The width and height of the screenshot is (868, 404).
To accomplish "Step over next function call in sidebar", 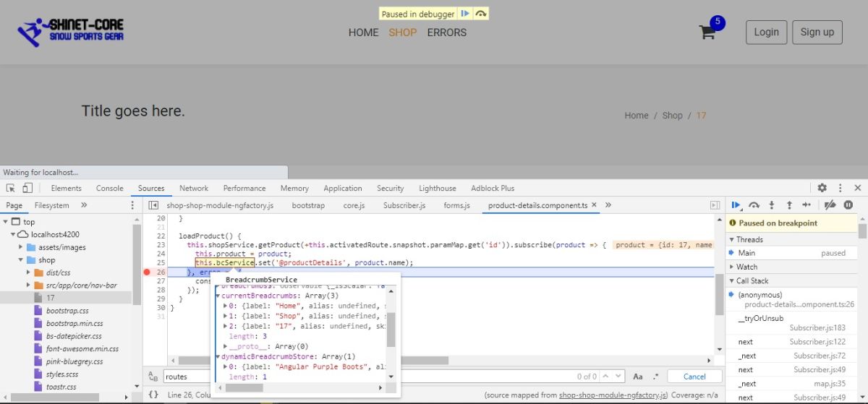I will (754, 205).
